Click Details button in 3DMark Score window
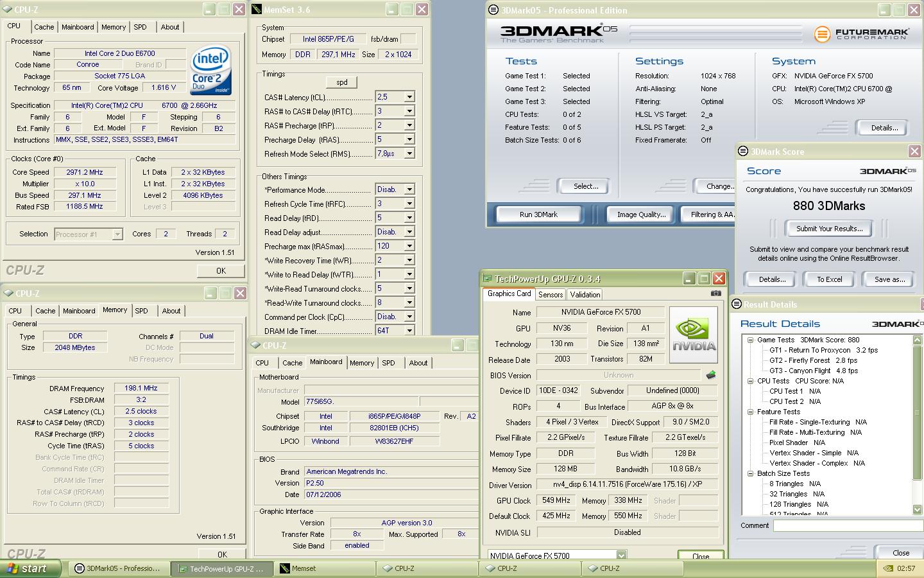This screenshot has width=924, height=578. tap(772, 279)
